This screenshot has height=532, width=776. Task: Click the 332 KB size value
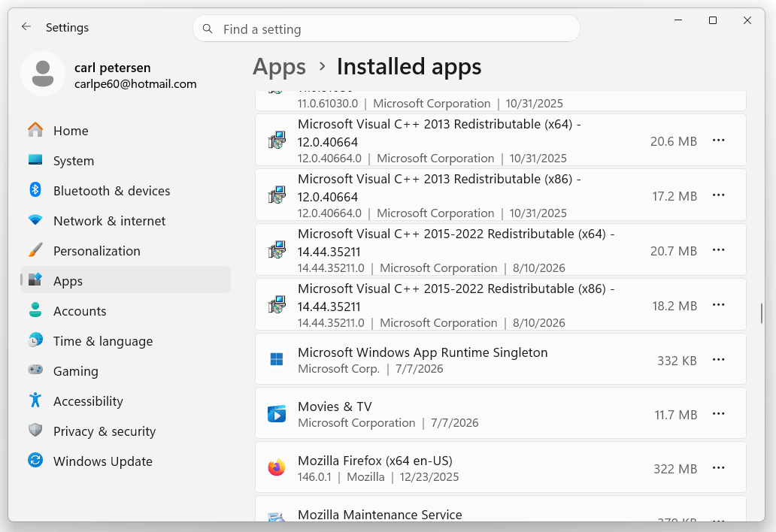pos(677,361)
